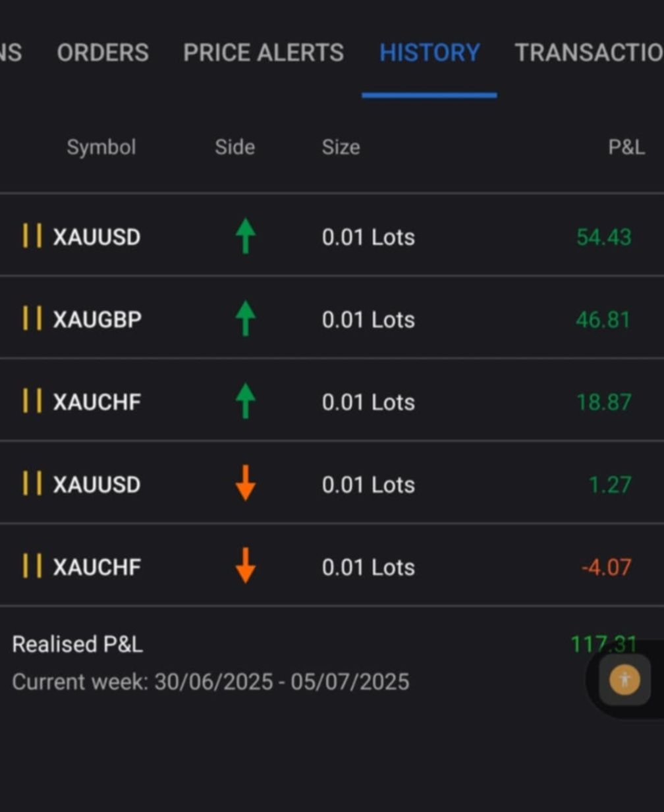Click the green up arrow in first XAUUSD row
This screenshot has height=812, width=664.
pos(245,236)
